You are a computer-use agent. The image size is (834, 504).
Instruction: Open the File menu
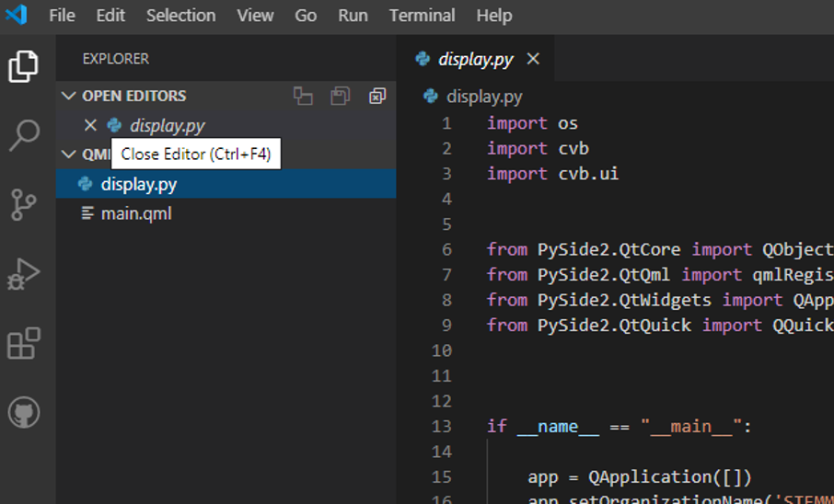pyautogui.click(x=62, y=16)
